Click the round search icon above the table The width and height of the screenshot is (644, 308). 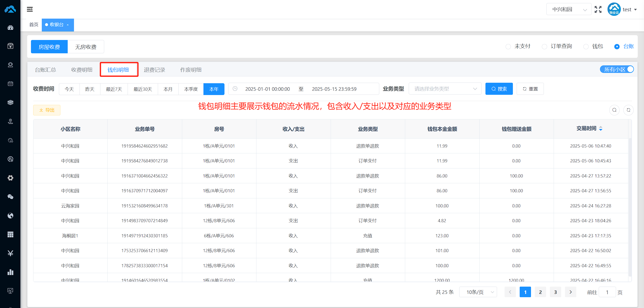614,110
